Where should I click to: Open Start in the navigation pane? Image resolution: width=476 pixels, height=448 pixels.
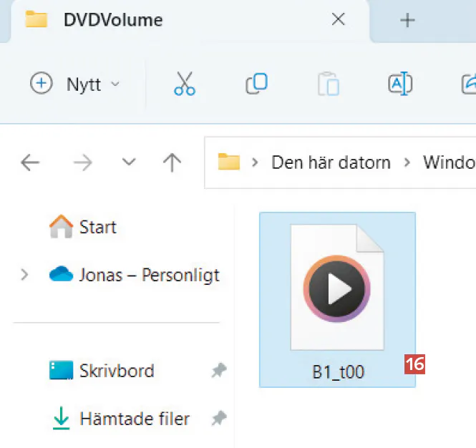pyautogui.click(x=97, y=228)
